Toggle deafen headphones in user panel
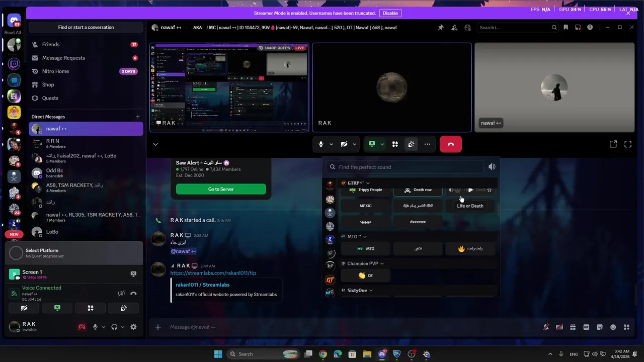This screenshot has width=644, height=362. (114, 327)
